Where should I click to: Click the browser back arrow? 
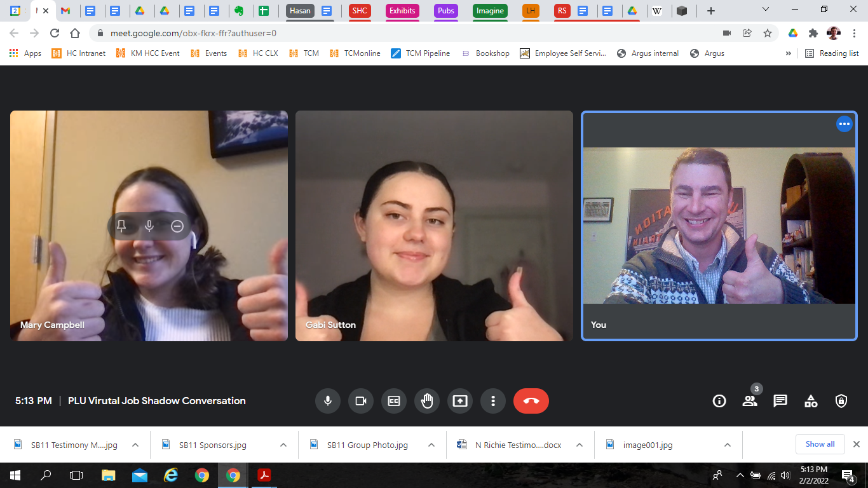(x=14, y=33)
